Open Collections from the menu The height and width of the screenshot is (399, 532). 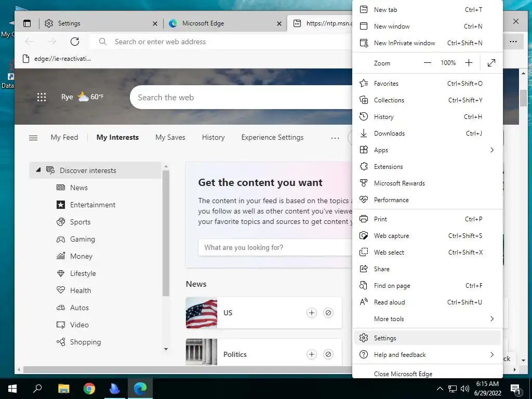(428, 100)
